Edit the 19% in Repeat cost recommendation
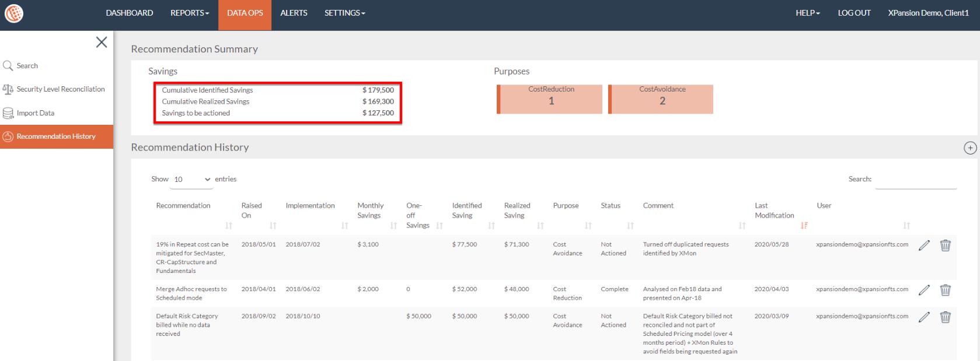980x361 pixels. tap(923, 246)
